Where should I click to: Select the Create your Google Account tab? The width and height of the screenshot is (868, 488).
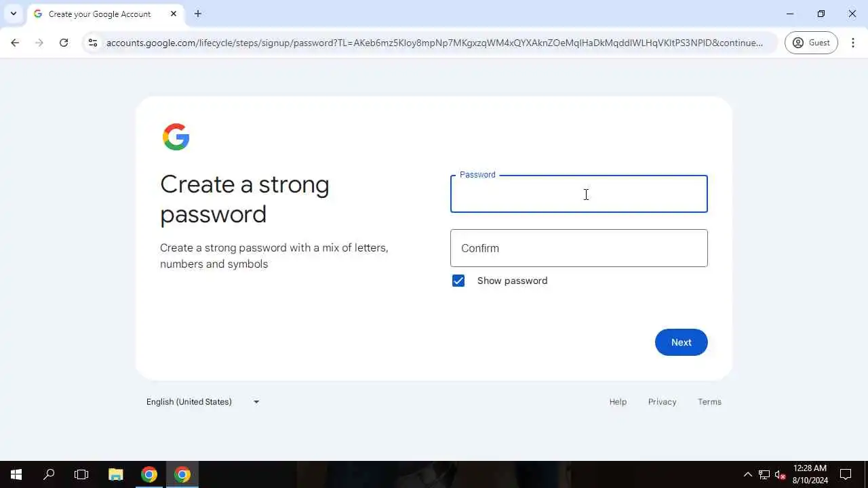[105, 14]
